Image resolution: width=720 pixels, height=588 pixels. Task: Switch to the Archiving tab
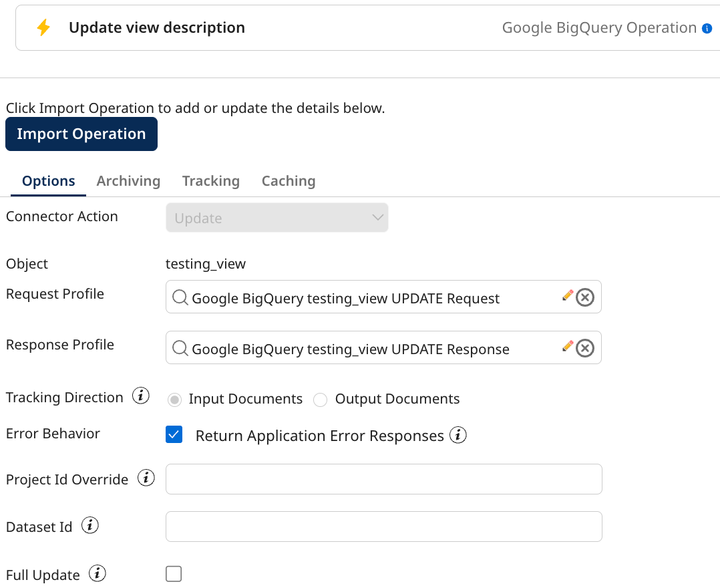(x=128, y=180)
